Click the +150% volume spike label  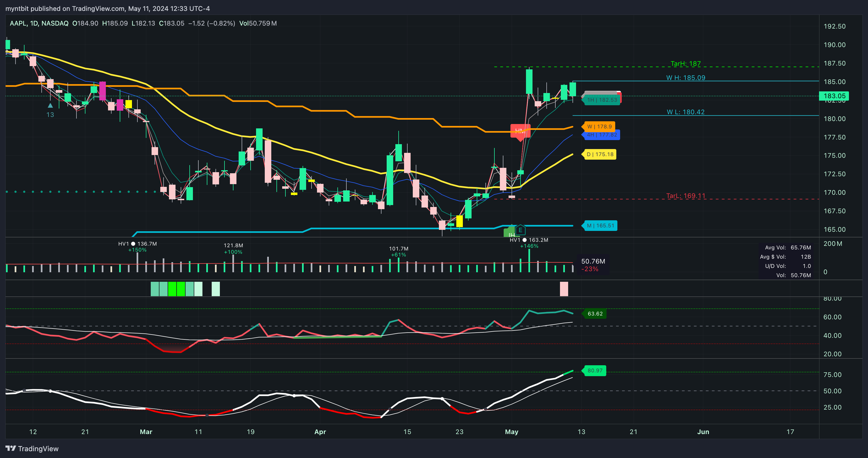click(137, 250)
